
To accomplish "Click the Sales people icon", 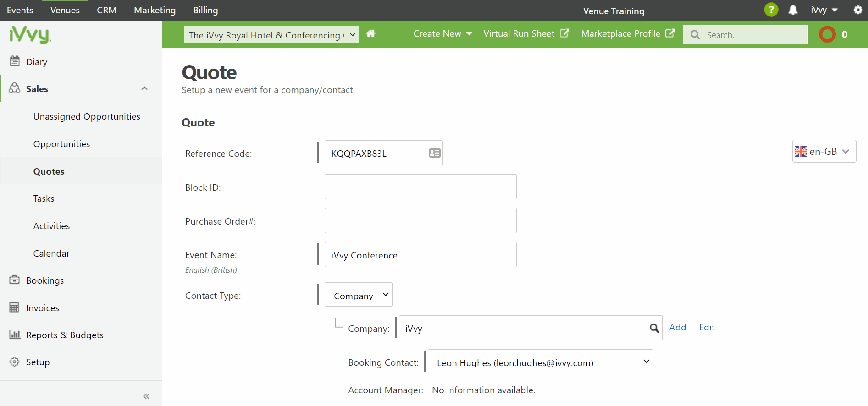I will (15, 88).
